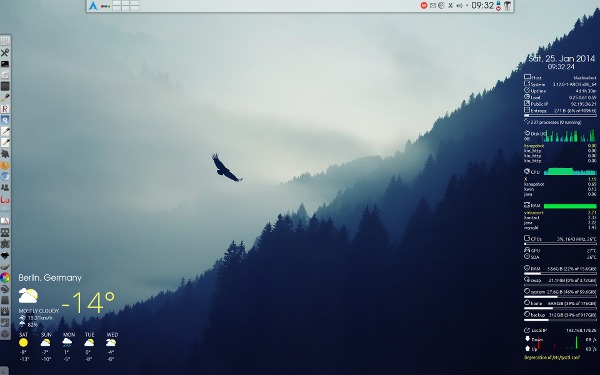Click the red tray notification icon
This screenshot has height=375, width=600.
tap(424, 6)
